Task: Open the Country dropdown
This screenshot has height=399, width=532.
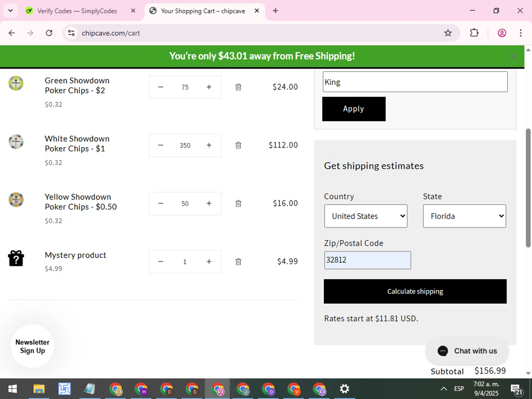Action: (366, 216)
